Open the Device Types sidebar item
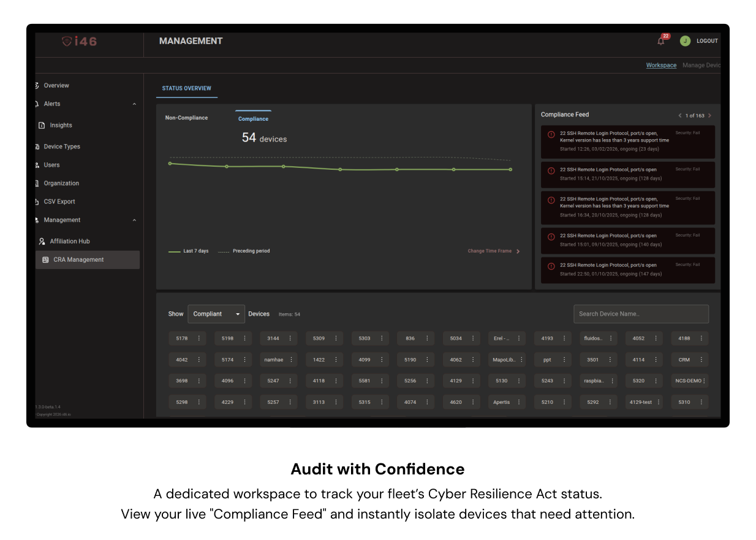This screenshot has width=756, height=540. tap(62, 147)
